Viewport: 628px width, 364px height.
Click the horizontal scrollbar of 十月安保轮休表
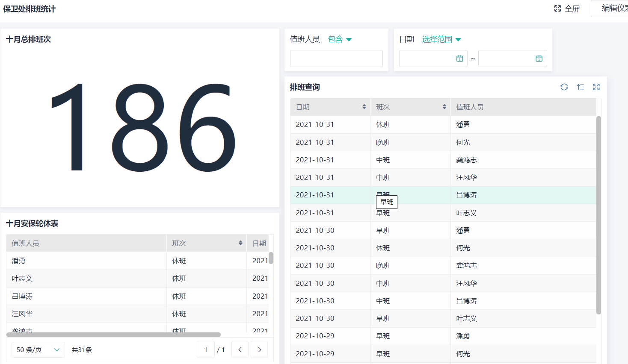[113, 335]
